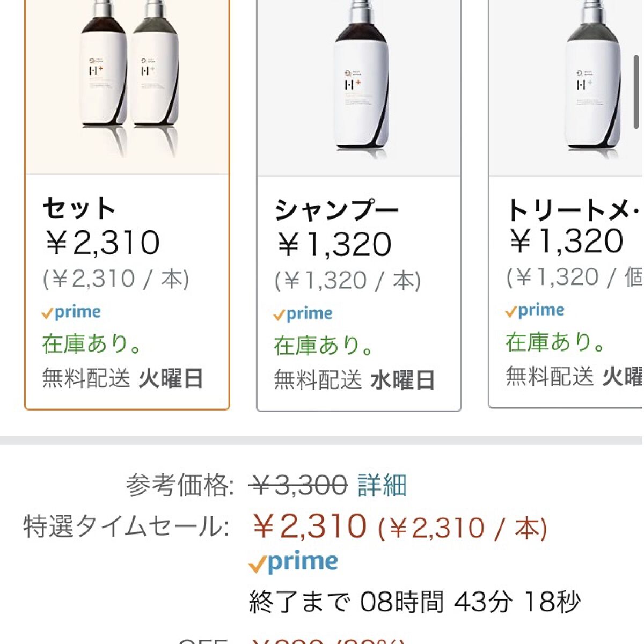Click the crossed-out ¥3,300 reference price

pos(297,486)
